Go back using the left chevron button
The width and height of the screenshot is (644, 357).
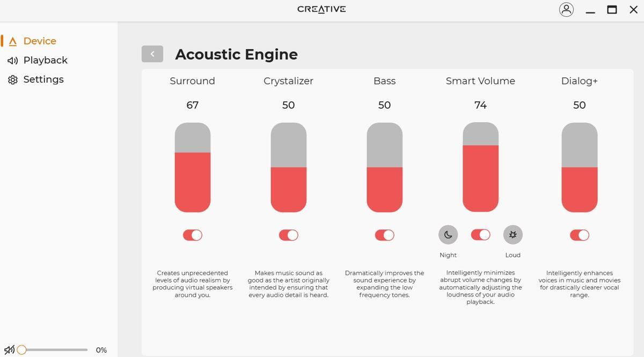[x=152, y=54]
